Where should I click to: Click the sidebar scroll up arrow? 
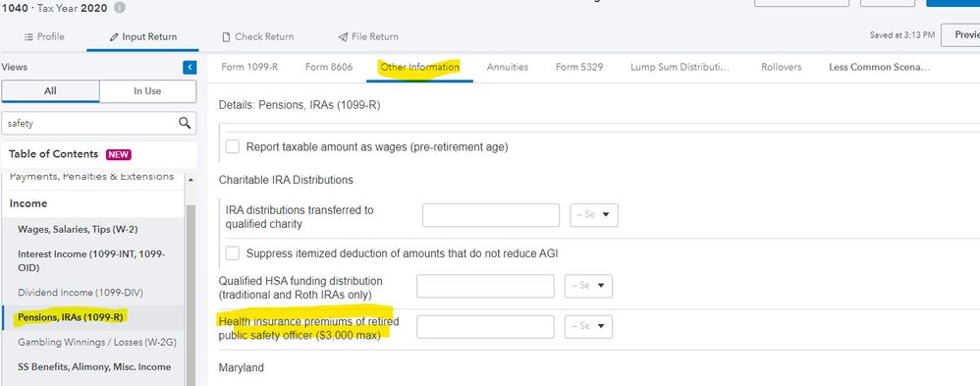(190, 180)
